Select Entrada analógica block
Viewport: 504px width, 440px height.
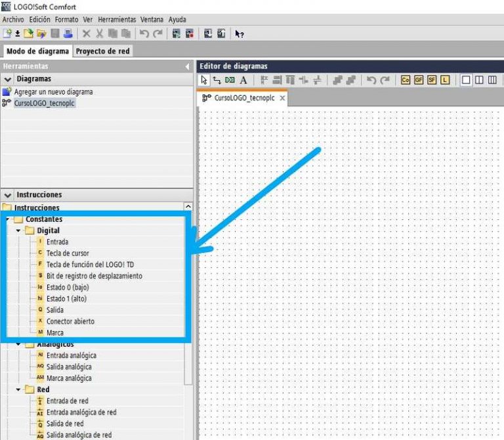[x=71, y=355]
